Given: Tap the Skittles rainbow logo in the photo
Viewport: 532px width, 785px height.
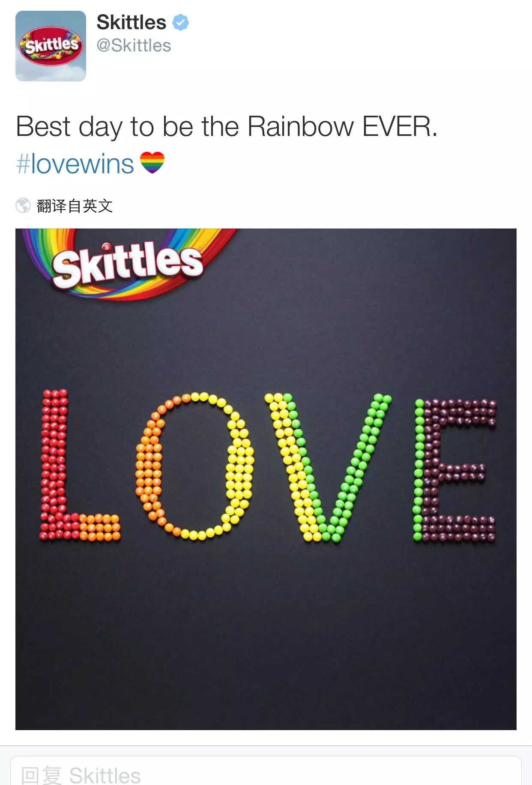Looking at the screenshot, I should tap(127, 264).
